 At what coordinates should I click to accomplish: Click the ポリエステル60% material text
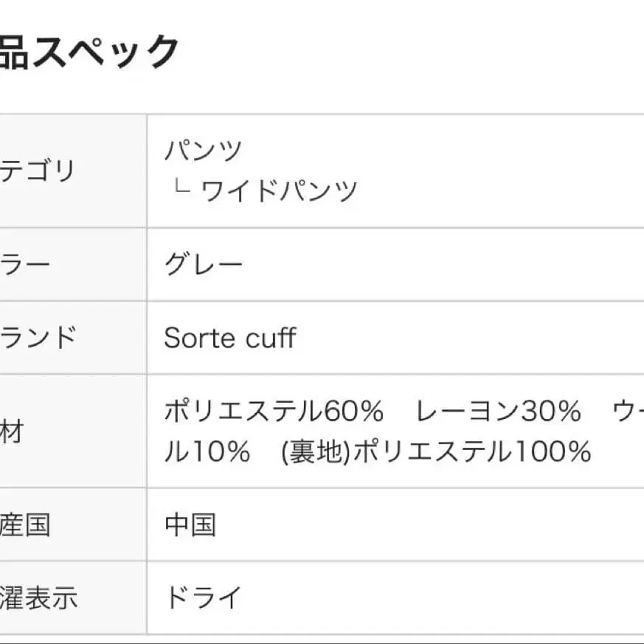(274, 412)
